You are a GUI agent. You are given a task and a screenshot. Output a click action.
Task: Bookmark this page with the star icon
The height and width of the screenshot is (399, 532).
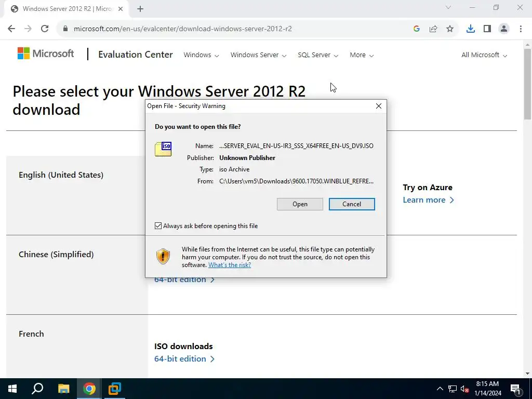(450, 29)
